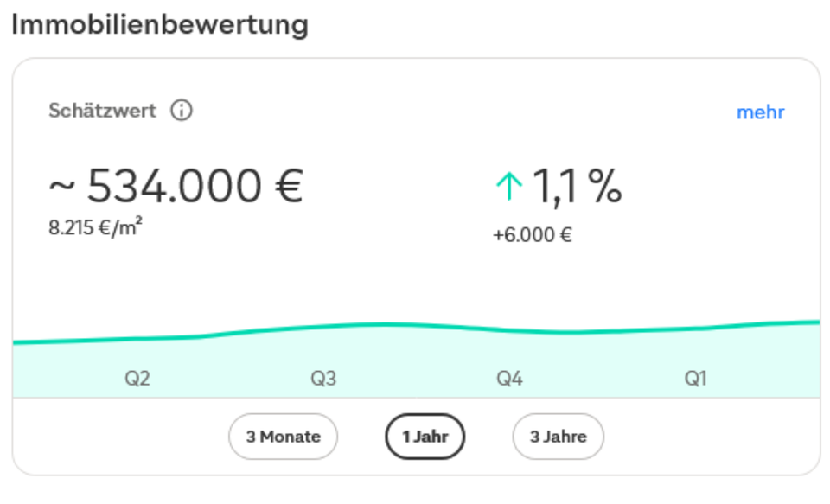Viewport: 830px width, 504px height.
Task: Click the Immobilienbewertung heading
Action: click(x=159, y=24)
